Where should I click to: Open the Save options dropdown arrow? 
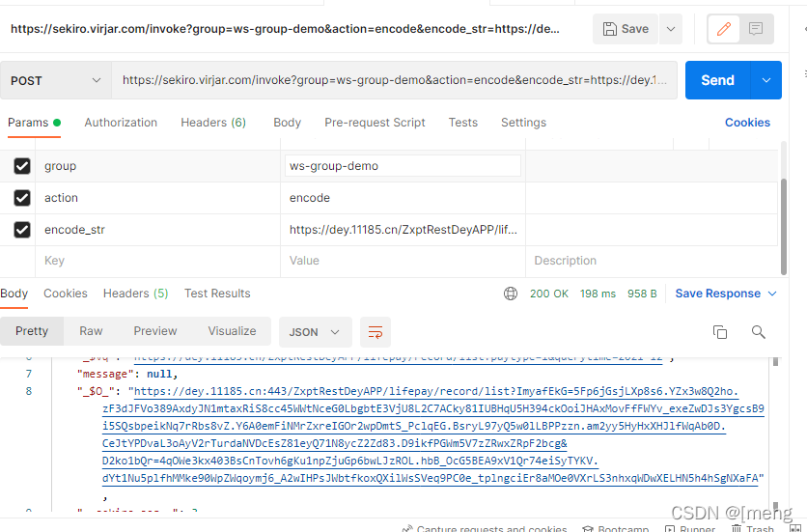671,29
